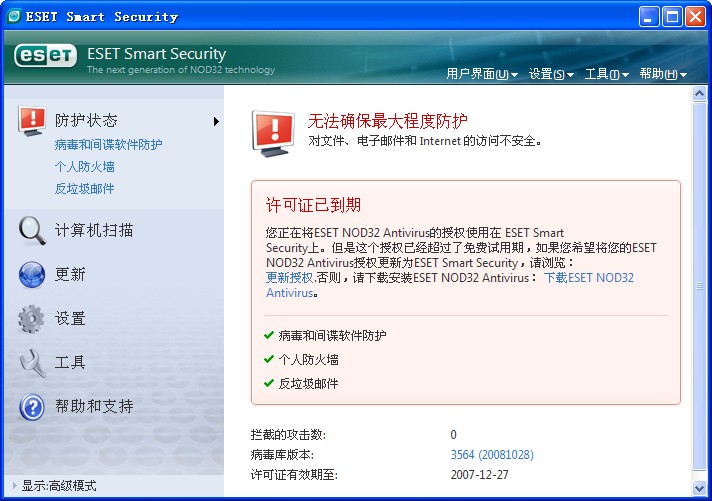Open the 帮助(H) dropdown menu

[x=663, y=74]
